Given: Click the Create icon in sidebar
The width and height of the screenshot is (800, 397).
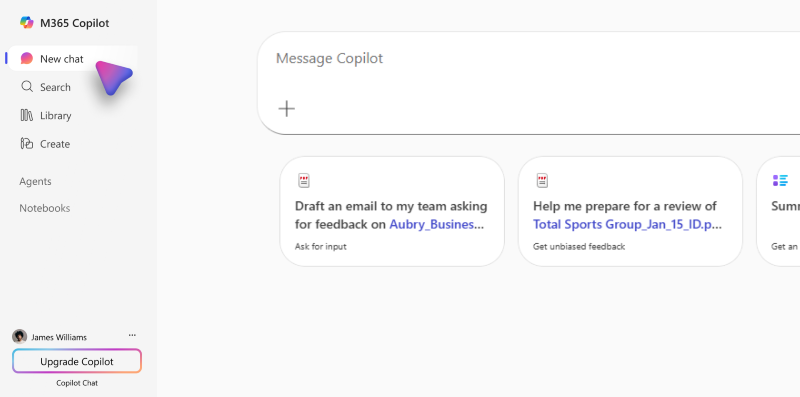Looking at the screenshot, I should (x=27, y=143).
